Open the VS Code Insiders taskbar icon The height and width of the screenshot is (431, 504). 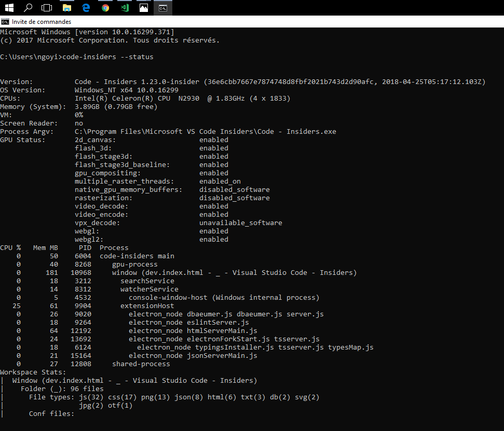[125, 8]
